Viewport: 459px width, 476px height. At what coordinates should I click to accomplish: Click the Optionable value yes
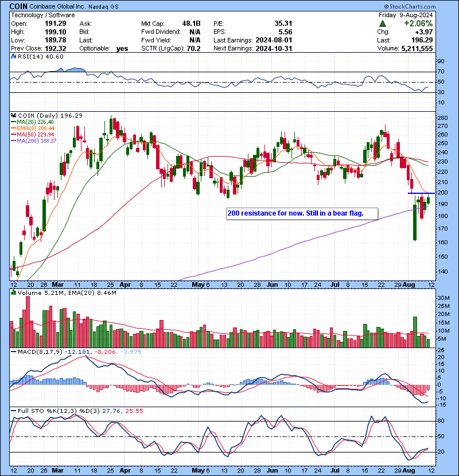[x=122, y=49]
